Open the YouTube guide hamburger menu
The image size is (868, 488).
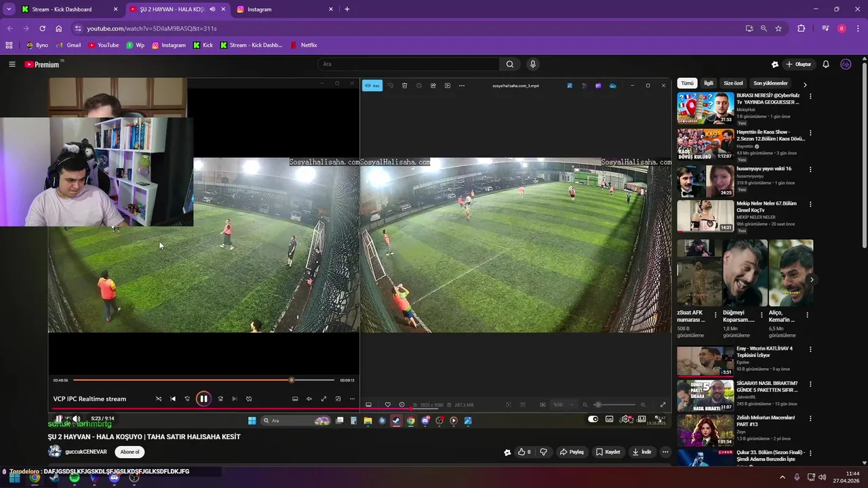12,64
